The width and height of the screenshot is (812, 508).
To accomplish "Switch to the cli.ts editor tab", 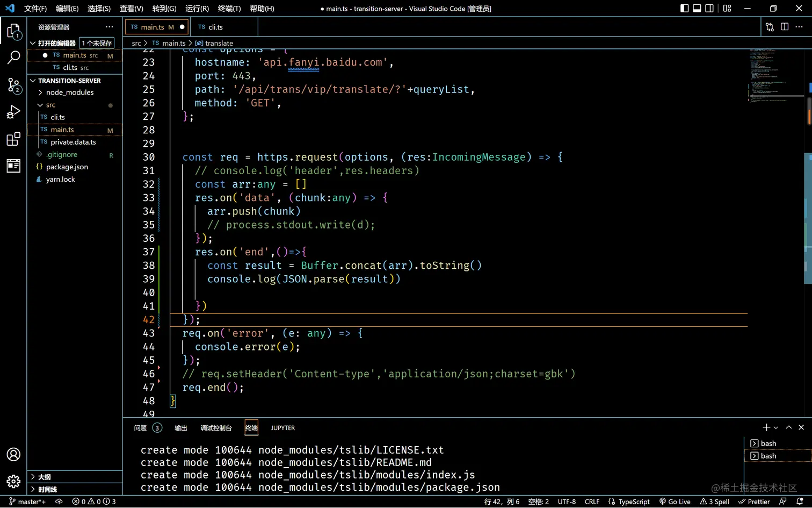I will [x=224, y=27].
